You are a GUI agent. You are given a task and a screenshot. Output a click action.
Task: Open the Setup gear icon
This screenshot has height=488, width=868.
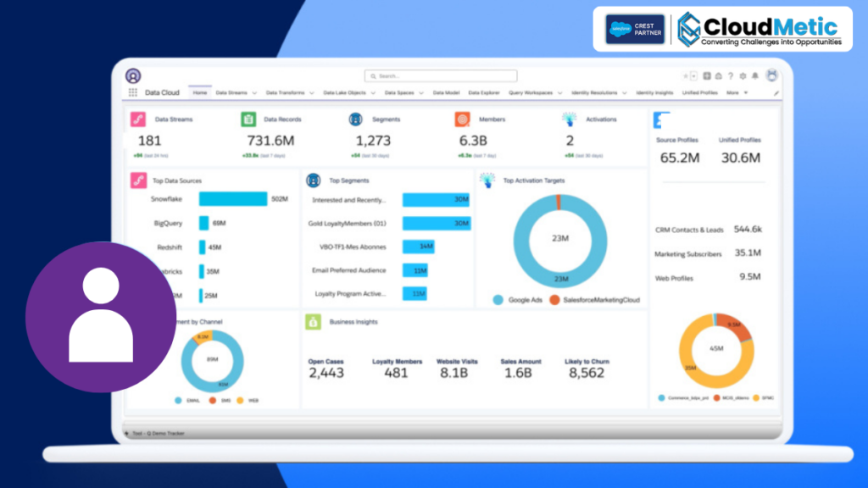tap(743, 75)
